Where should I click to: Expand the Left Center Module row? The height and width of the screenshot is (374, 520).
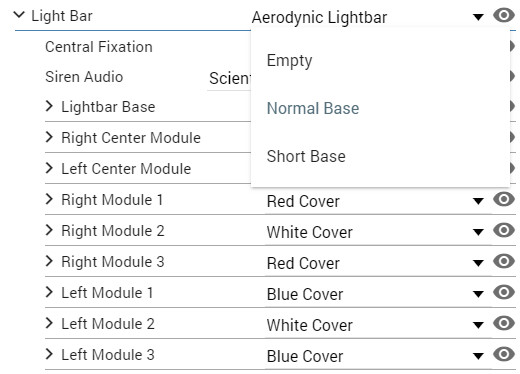(49, 168)
